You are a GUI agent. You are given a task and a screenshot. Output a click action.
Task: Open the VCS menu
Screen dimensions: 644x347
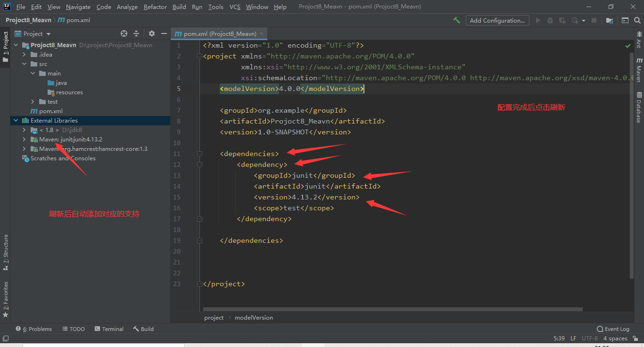click(x=235, y=7)
